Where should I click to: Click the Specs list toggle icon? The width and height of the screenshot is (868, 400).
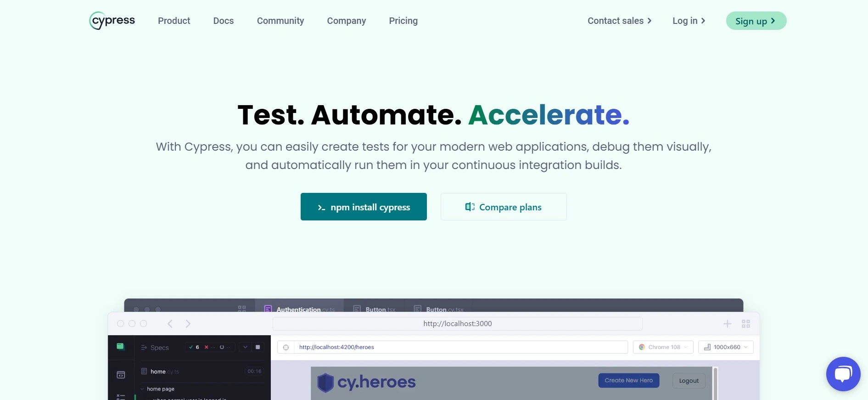[144, 348]
